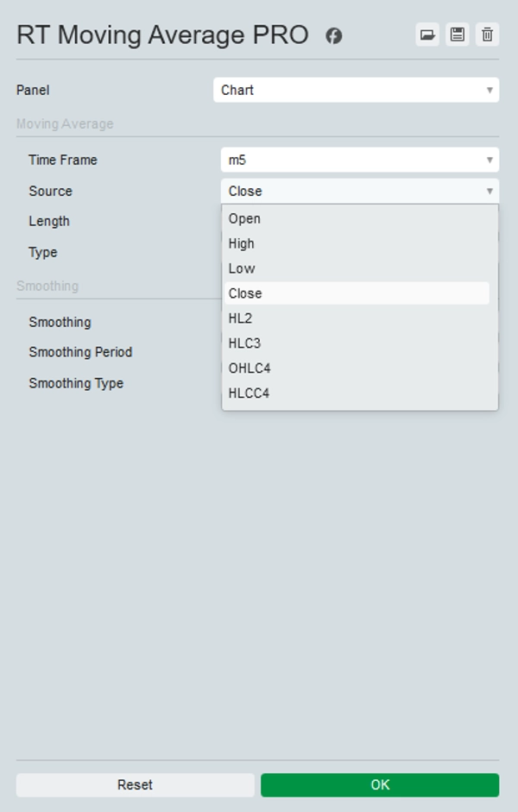Choose HL2 as the source
Viewport: 518px width, 812px height.
click(241, 318)
